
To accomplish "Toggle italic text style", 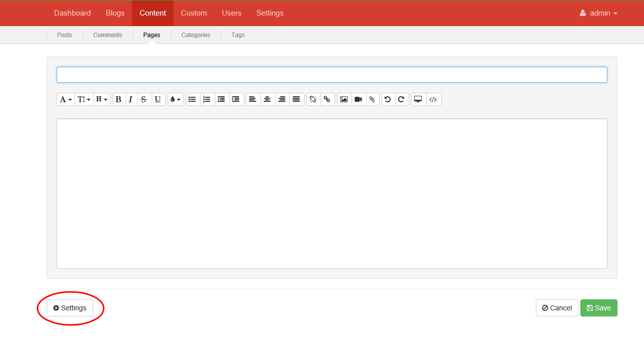I will click(x=131, y=99).
